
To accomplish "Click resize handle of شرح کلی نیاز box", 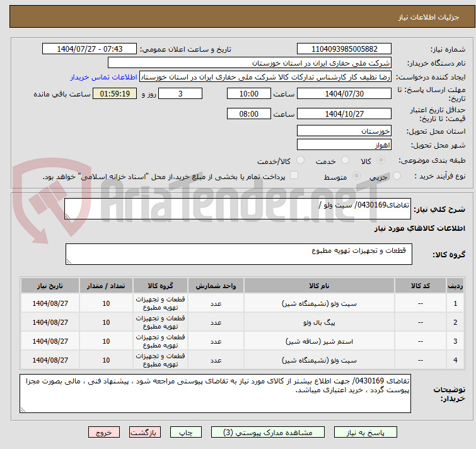I will click(67, 216).
